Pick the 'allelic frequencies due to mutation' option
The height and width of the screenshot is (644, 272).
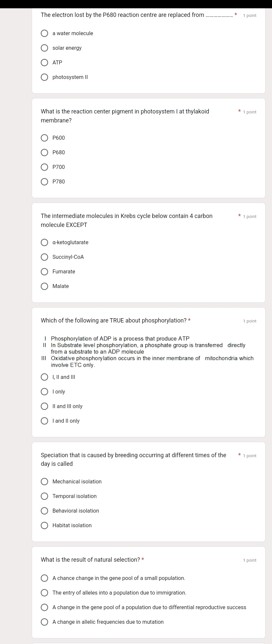pyautogui.click(x=44, y=622)
